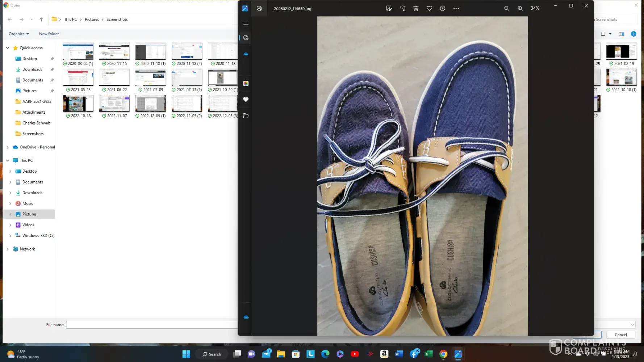The width and height of the screenshot is (644, 362).
Task: Open Folders in the Photos sidebar
Action: coord(246,116)
